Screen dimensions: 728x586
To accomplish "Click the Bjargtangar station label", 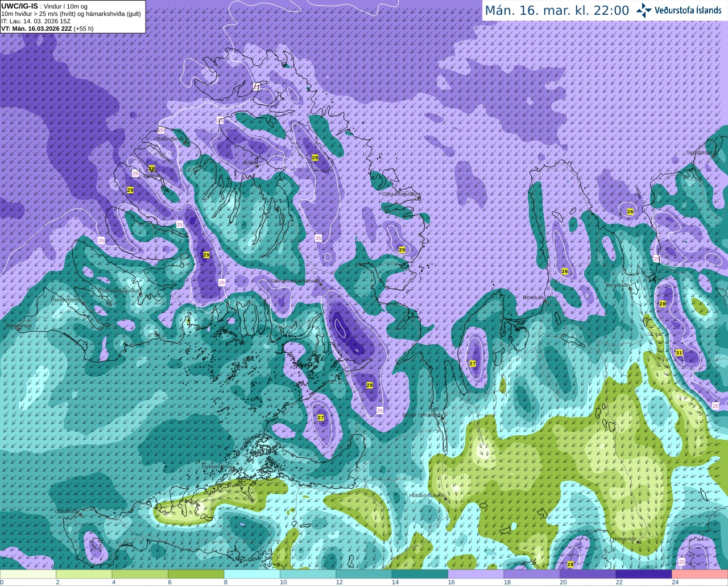I will point(19,325).
